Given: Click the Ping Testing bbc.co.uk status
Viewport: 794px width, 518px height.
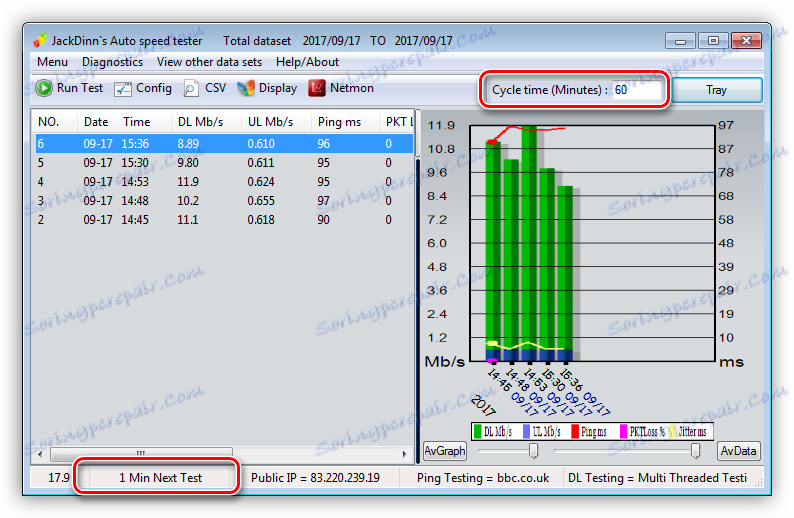Looking at the screenshot, I should 483,478.
